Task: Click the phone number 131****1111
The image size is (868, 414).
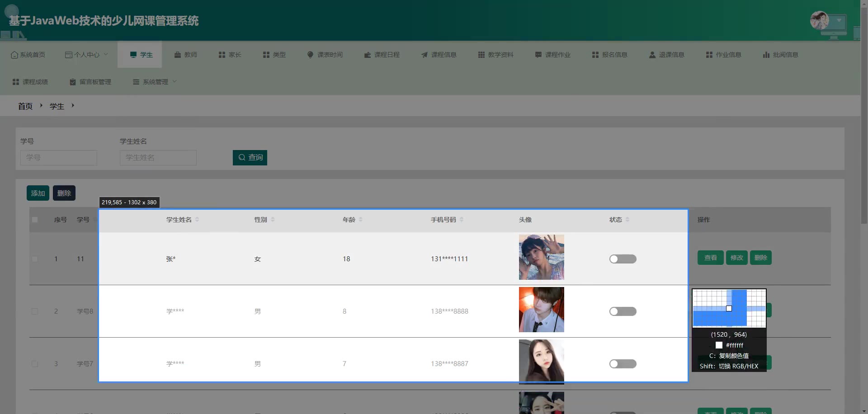Action: coord(449,259)
